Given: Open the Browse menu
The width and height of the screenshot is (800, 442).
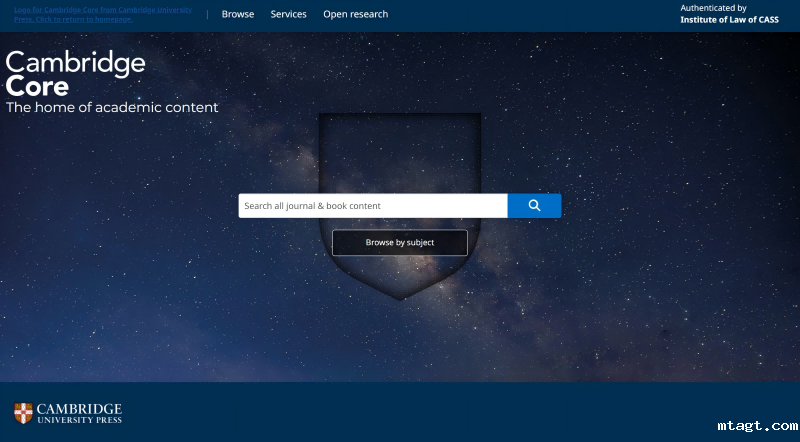Looking at the screenshot, I should click(238, 14).
